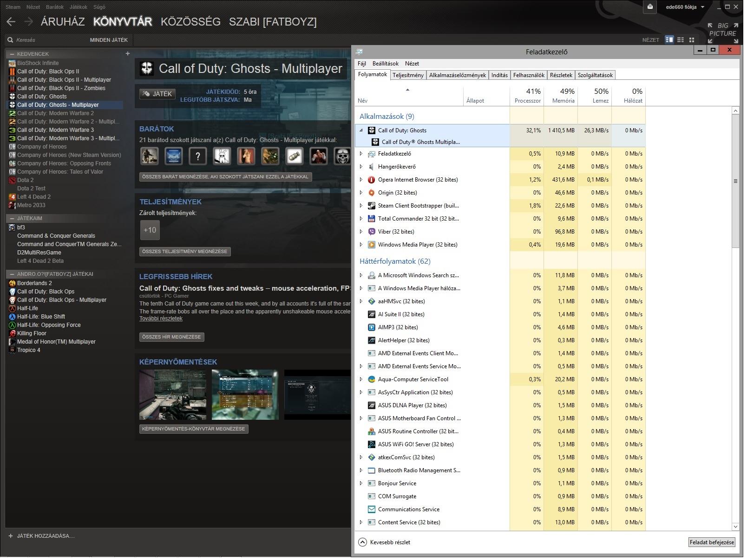Switch Steam library to detail view

(669, 40)
